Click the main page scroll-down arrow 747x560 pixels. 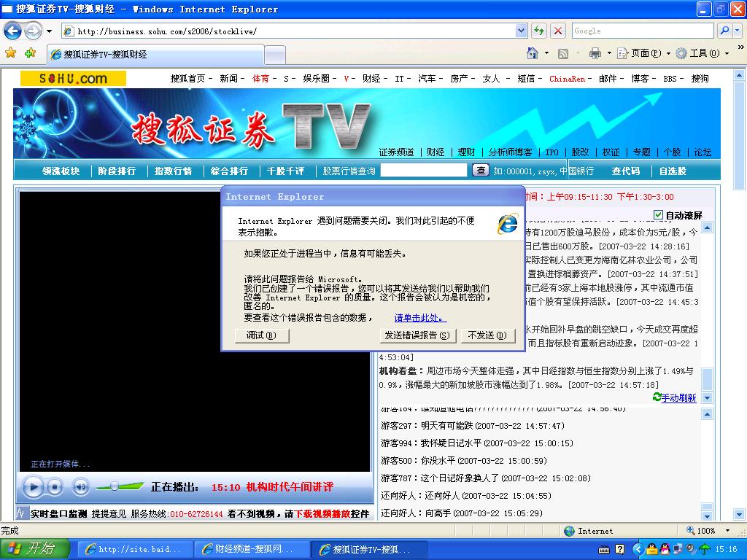740,515
